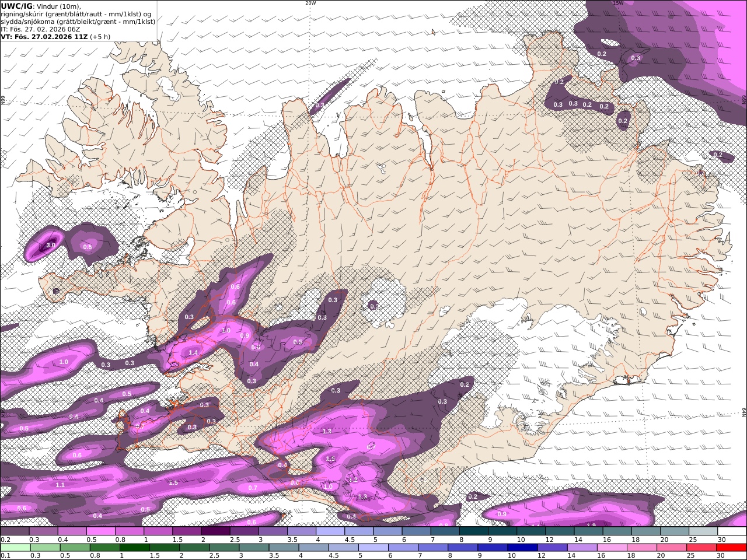Select the light violet 14 swatch in rain legend
Viewport: 747px width, 560px height.
coord(581,547)
